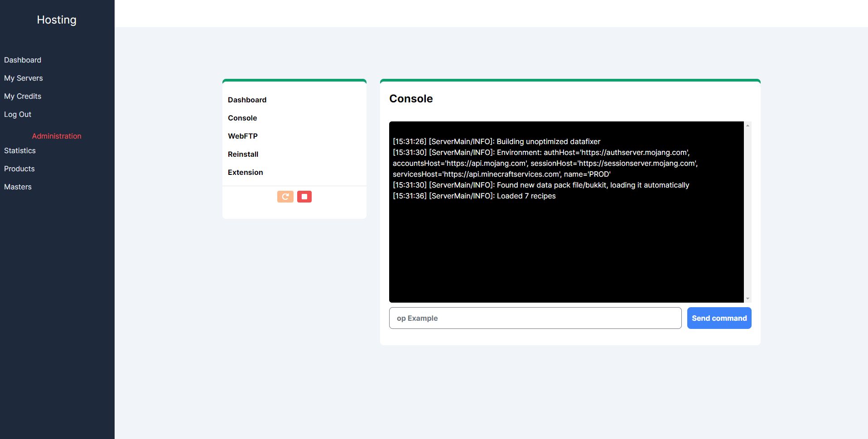Click the red stop server icon
Screen dimensions: 868x439
click(304, 197)
